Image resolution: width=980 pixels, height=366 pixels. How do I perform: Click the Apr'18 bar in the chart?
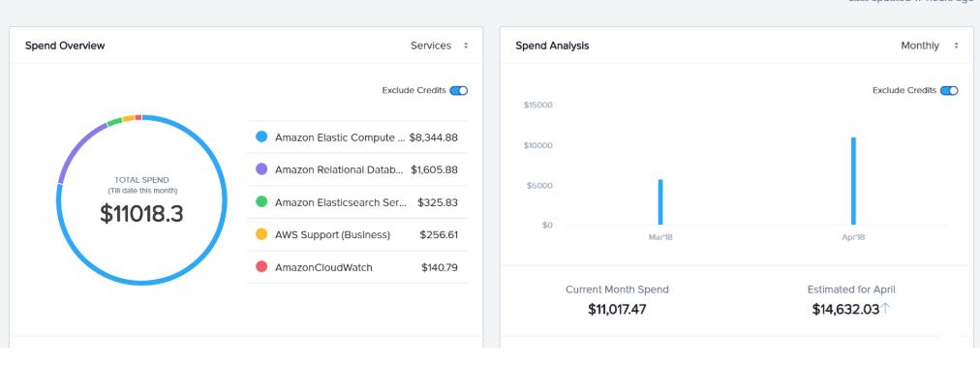(x=853, y=181)
